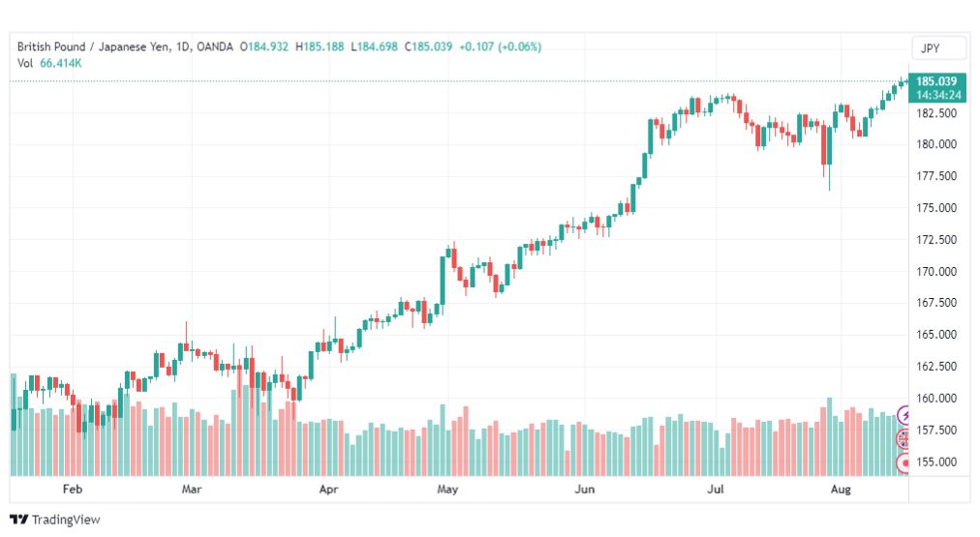This screenshot has width=980, height=537.
Task: Click the +0.107 (+0.06%) change value
Action: [500, 46]
